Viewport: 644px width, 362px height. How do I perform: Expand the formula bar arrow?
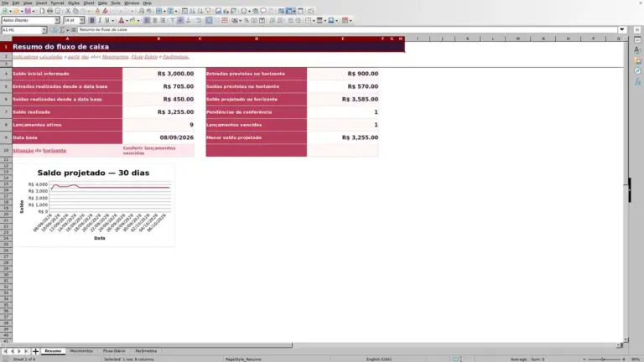[622, 29]
